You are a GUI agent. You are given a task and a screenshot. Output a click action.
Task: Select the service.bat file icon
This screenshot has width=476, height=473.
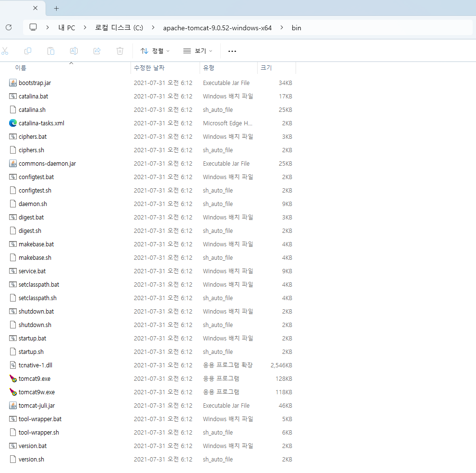(x=13, y=271)
